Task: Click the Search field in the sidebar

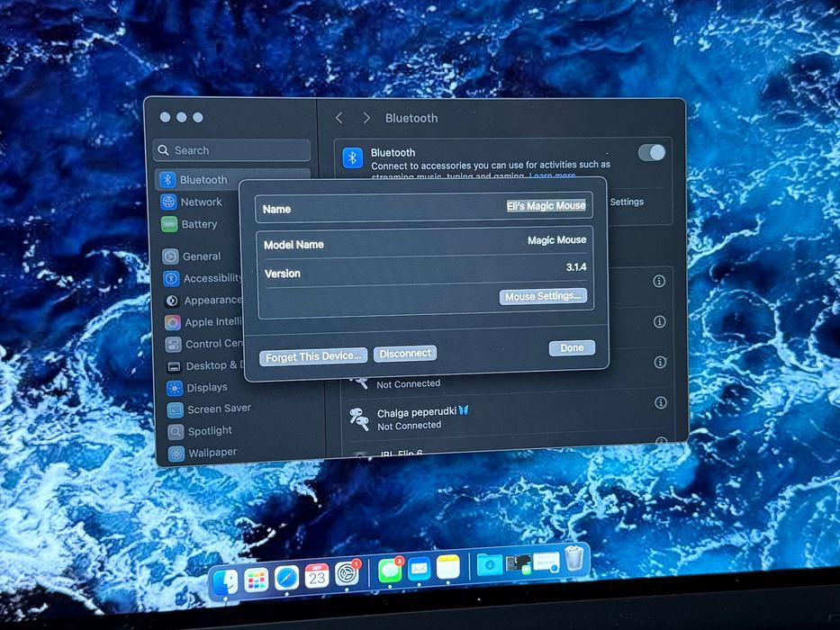Action: (232, 150)
